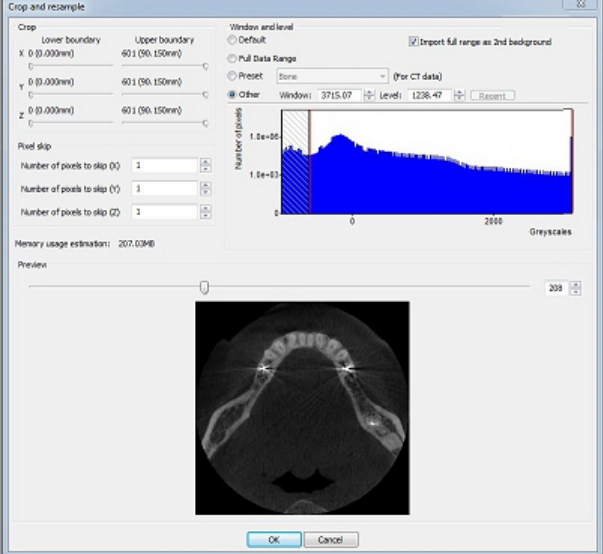
Task: Increment pixels to skip (Y) value
Action: 206,185
